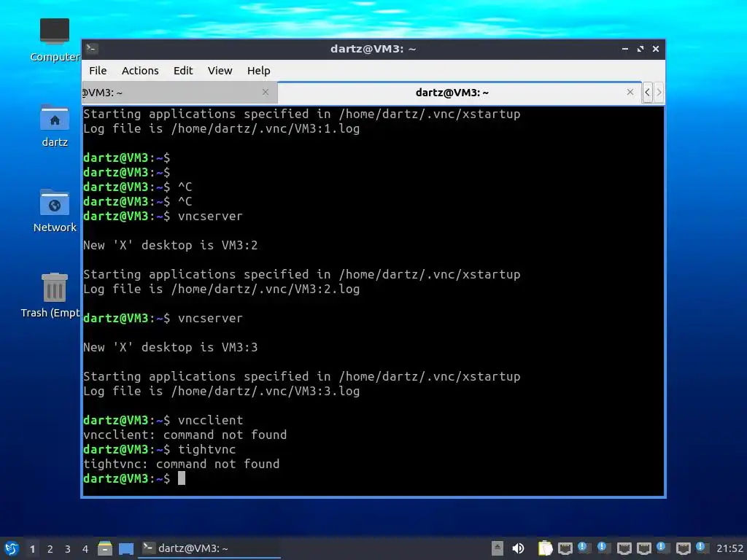Screen dimensions: 747x560
Task: Click the "Log file is /home/dartz/.vnc/VM3:3.log" line
Action: 222,391
